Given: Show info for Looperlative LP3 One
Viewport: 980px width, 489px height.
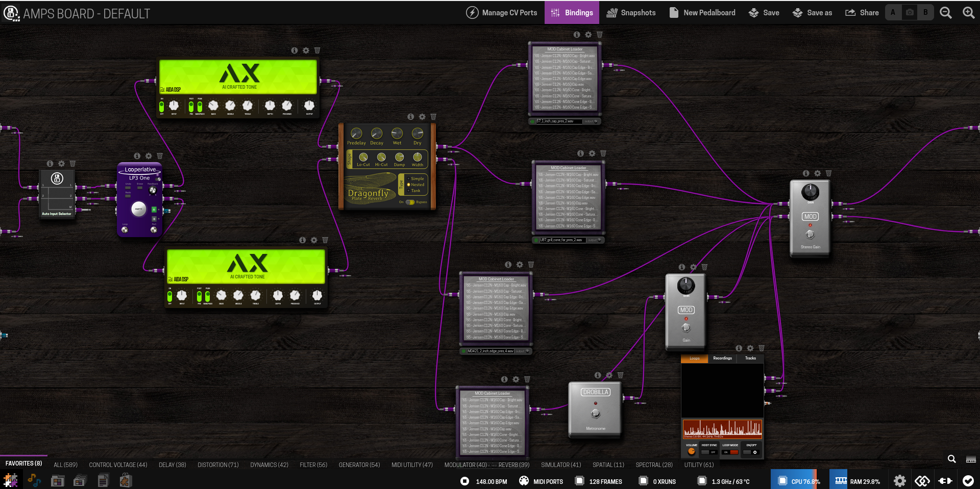Looking at the screenshot, I should point(137,156).
